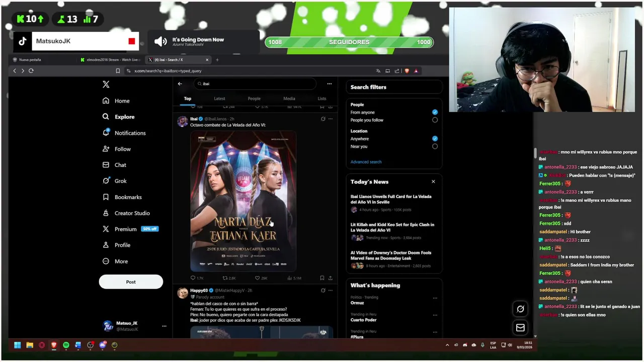Select From anyone radio option
Image resolution: width=644 pixels, height=362 pixels.
[435, 112]
